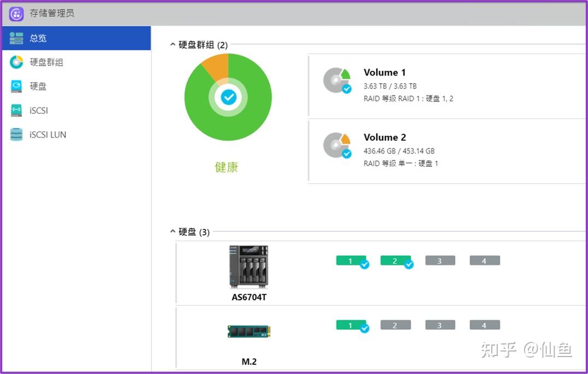Click the health status check badge in donut chart
Image resolution: width=588 pixels, height=374 pixels.
(x=228, y=98)
